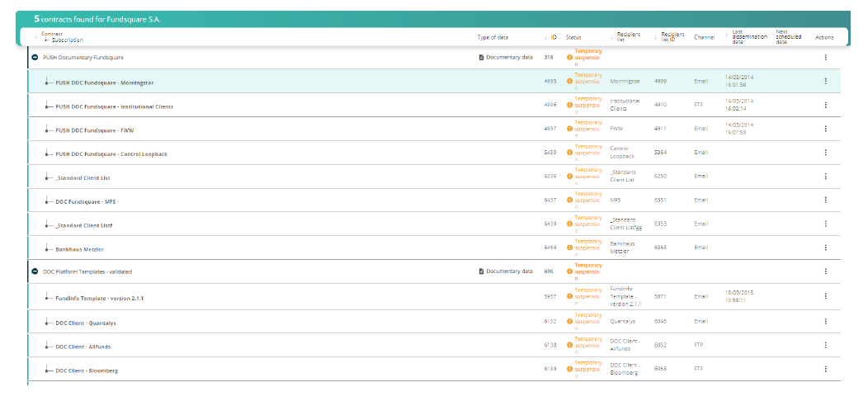Screen dimensions: 868x401
Task: Select the FundInfo Template version 2.1.1 subscription
Action: [x=105, y=297]
